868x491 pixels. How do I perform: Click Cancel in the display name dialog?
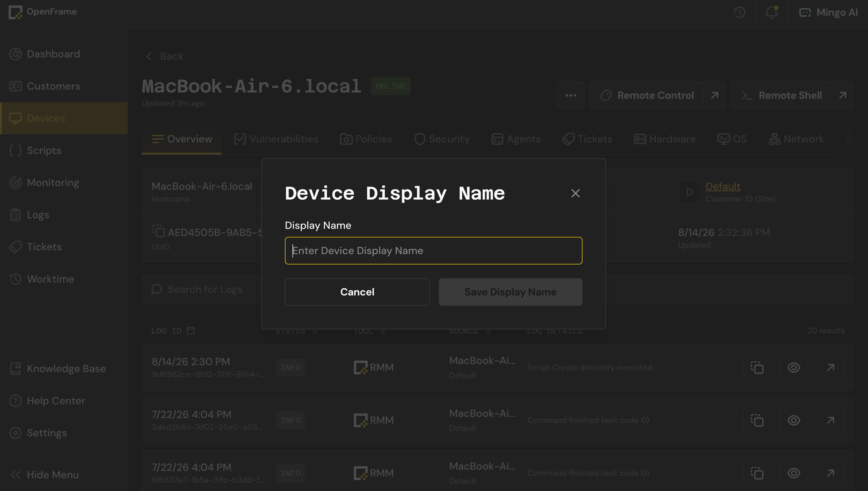[357, 292]
